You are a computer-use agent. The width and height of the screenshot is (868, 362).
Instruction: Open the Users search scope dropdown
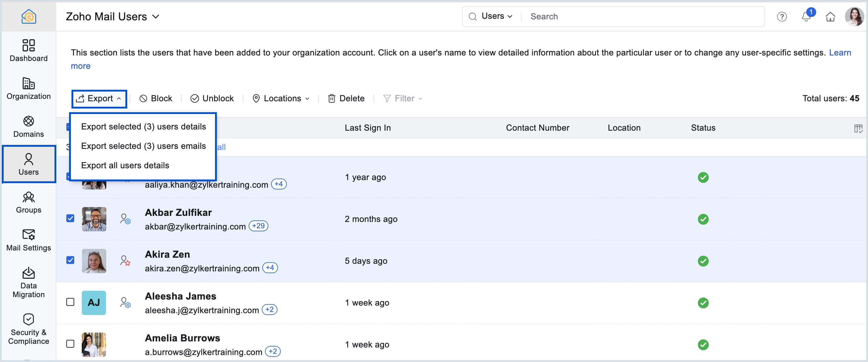click(x=496, y=17)
